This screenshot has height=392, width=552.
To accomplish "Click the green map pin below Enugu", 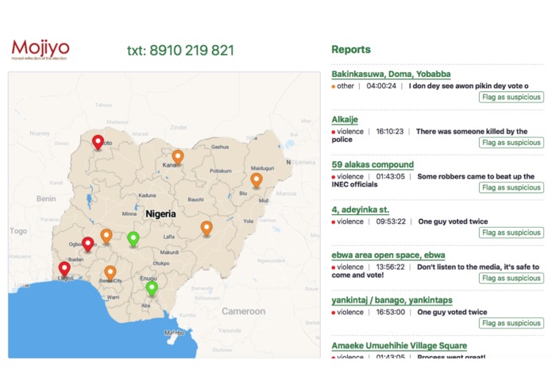I will click(152, 289).
